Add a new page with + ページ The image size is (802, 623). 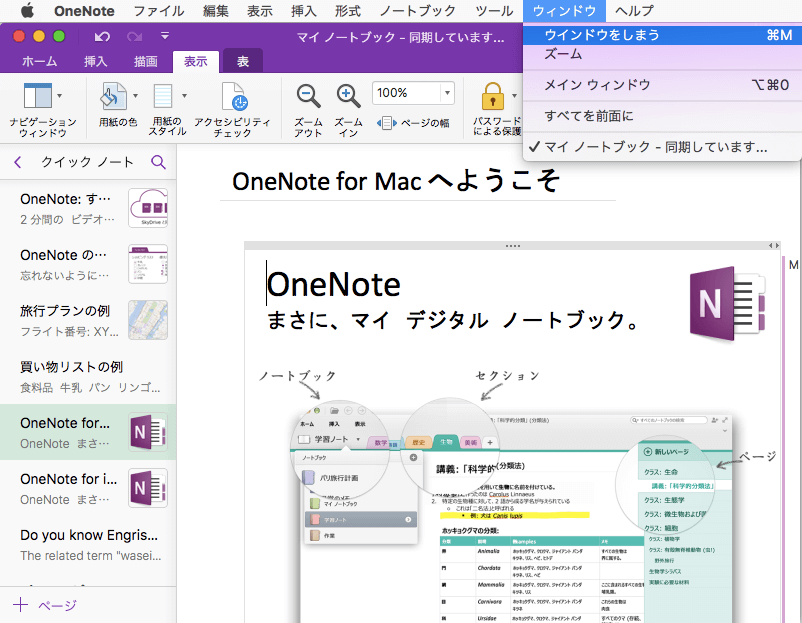pos(45,605)
